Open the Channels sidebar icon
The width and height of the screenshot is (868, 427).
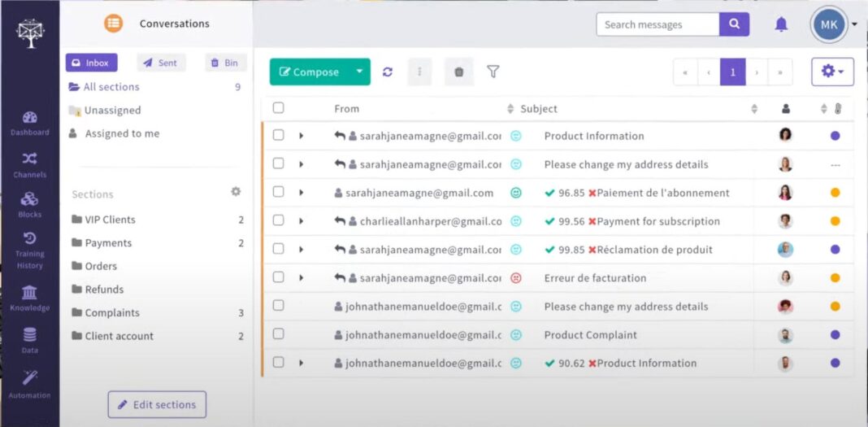coord(29,159)
